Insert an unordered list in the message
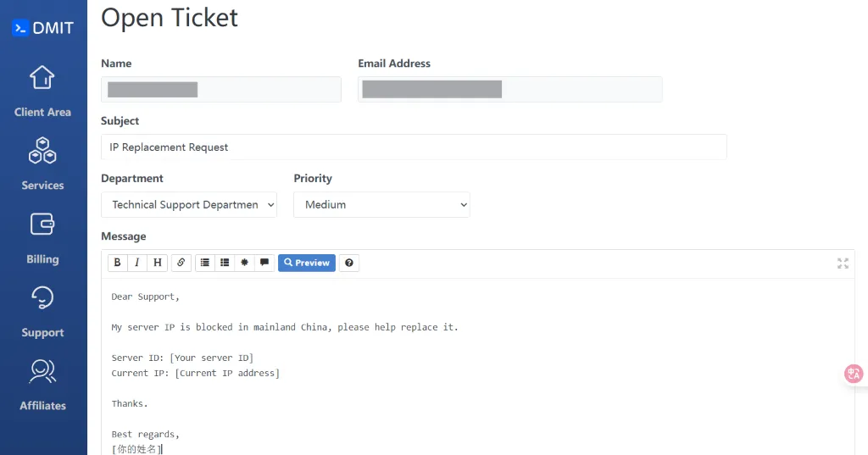The height and width of the screenshot is (455, 868). [204, 263]
